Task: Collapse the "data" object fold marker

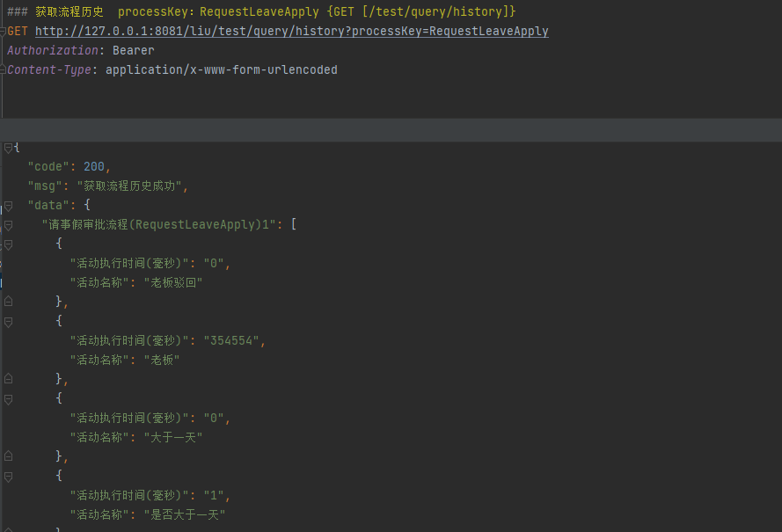Action: tap(8, 205)
